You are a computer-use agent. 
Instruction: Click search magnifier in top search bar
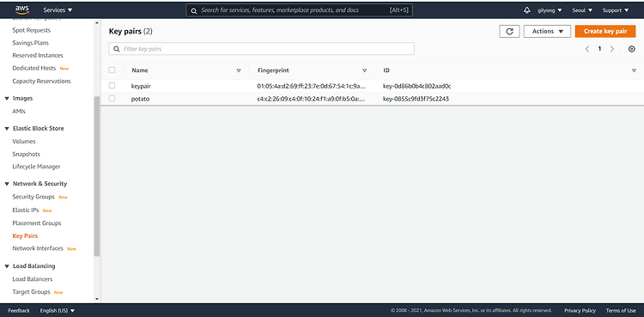[x=194, y=10]
